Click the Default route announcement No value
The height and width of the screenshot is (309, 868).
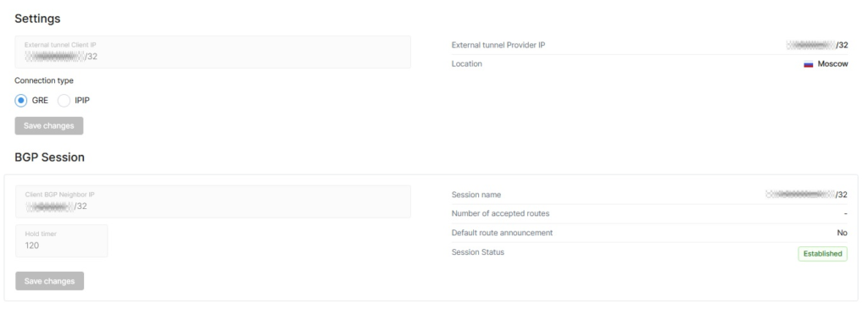[842, 233]
